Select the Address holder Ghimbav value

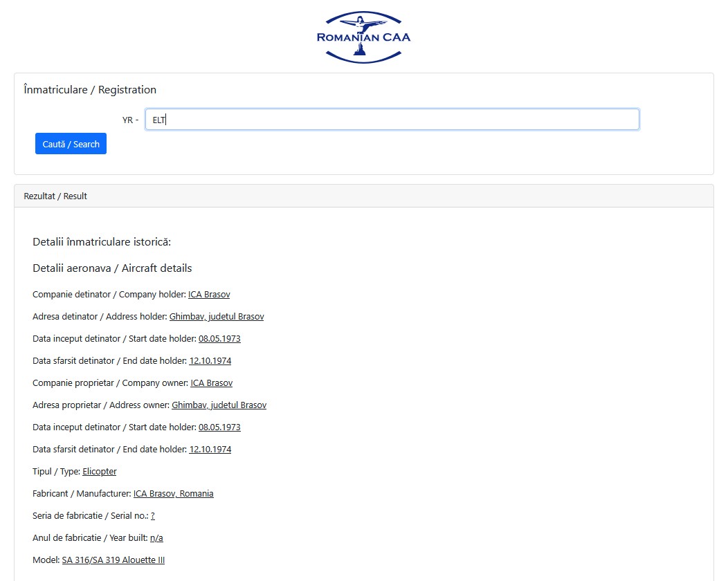(217, 317)
